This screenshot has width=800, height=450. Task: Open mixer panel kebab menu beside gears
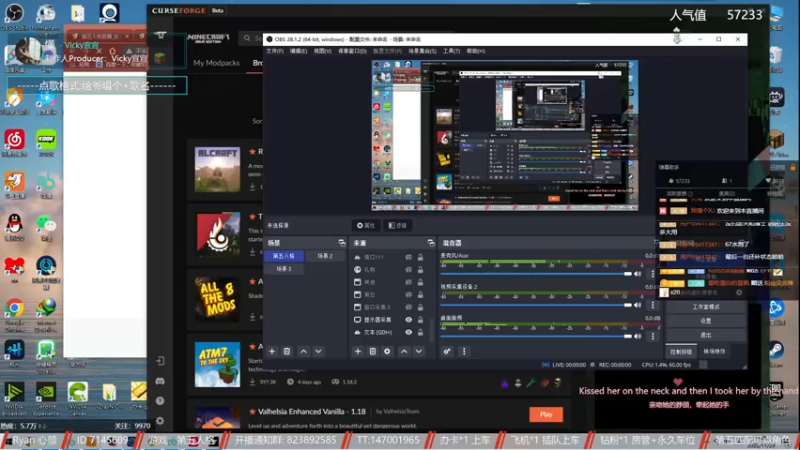(x=464, y=352)
